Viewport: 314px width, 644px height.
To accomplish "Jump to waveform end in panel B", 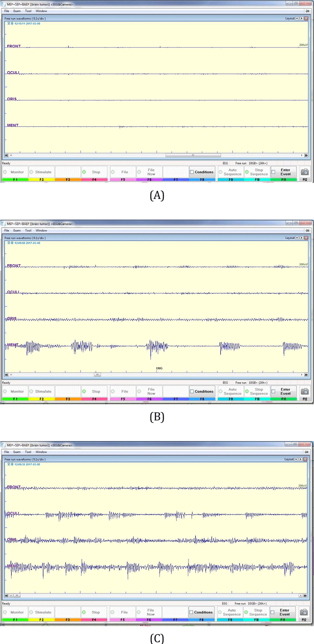I will (x=306, y=375).
